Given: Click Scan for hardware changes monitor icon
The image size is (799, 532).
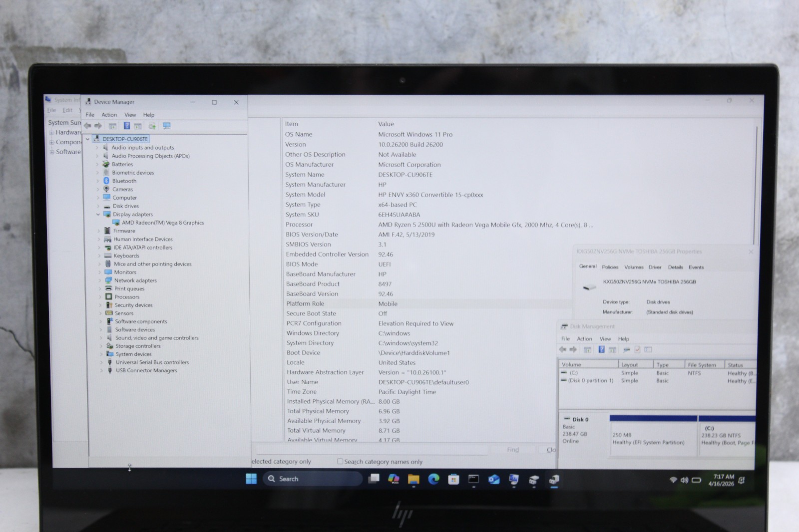Looking at the screenshot, I should pos(167,126).
